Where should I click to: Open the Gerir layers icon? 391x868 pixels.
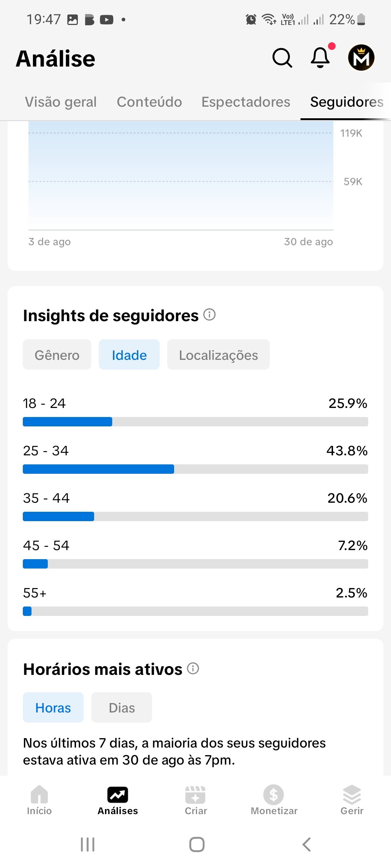pyautogui.click(x=352, y=800)
